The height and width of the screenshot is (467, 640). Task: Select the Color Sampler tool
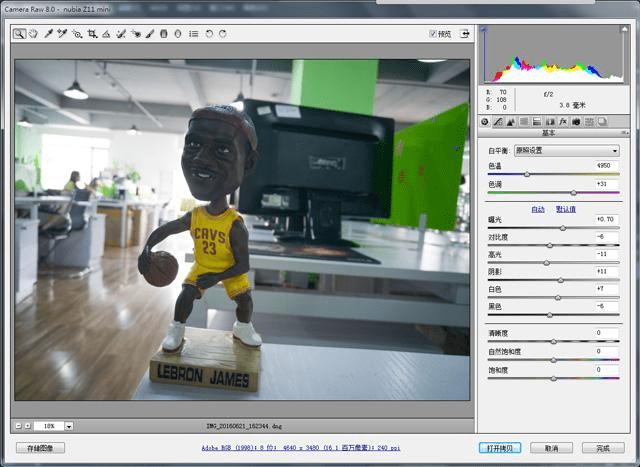(62, 34)
